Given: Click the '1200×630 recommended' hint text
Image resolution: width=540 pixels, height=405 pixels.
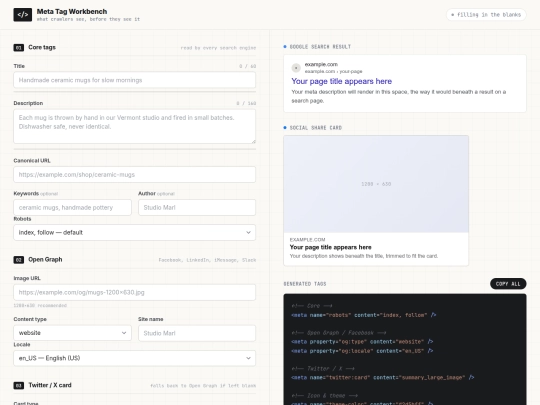Looking at the screenshot, I should point(40,305).
